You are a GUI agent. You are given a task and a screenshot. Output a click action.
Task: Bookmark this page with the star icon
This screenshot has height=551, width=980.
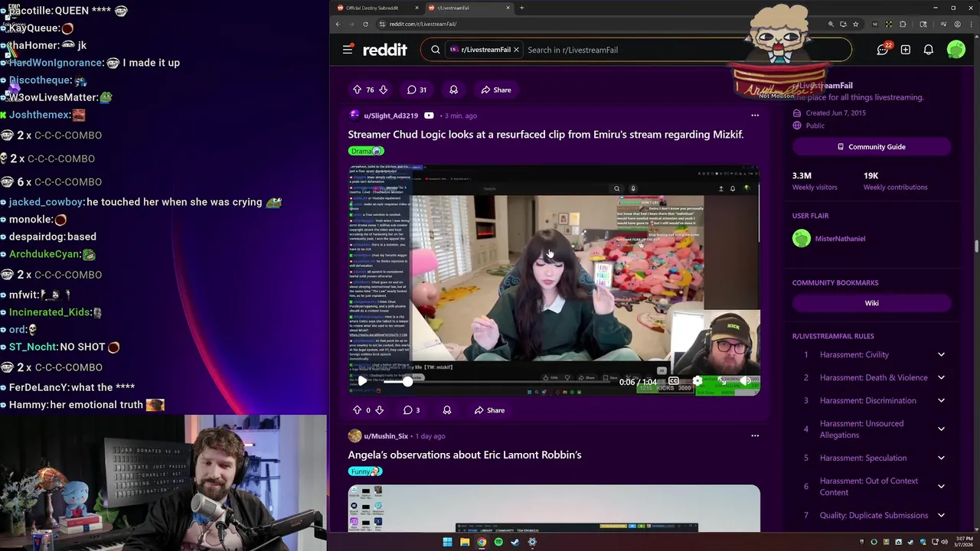pyautogui.click(x=855, y=24)
